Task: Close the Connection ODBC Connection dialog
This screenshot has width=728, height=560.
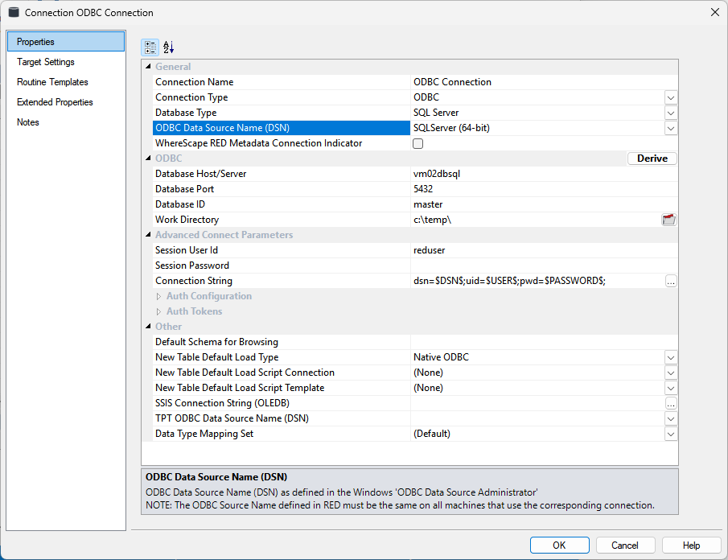Action: [x=715, y=12]
